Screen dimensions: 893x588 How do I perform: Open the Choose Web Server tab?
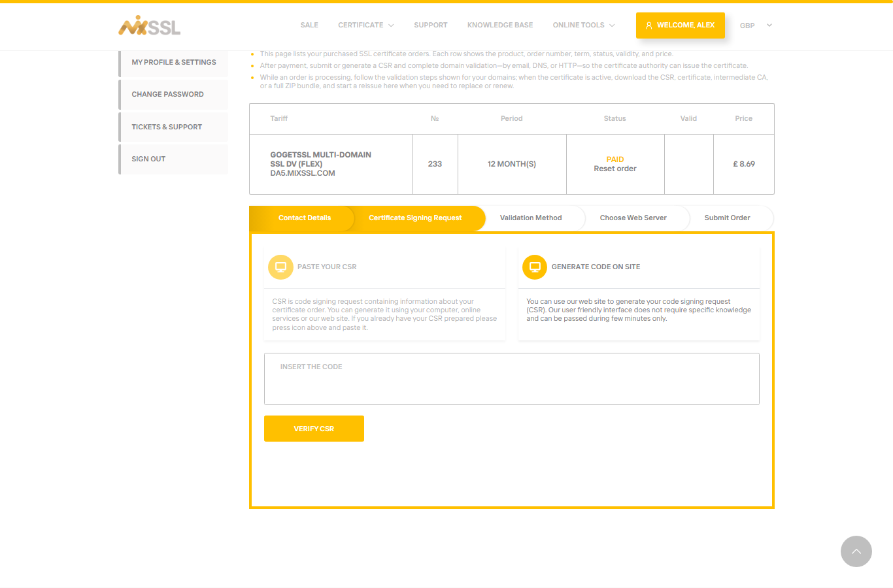tap(633, 218)
